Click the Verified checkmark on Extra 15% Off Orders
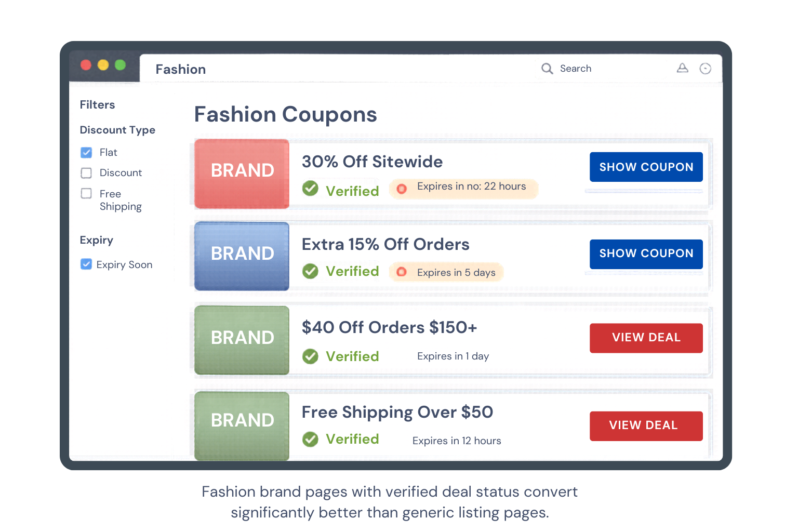This screenshot has height=532, width=798. [x=311, y=271]
